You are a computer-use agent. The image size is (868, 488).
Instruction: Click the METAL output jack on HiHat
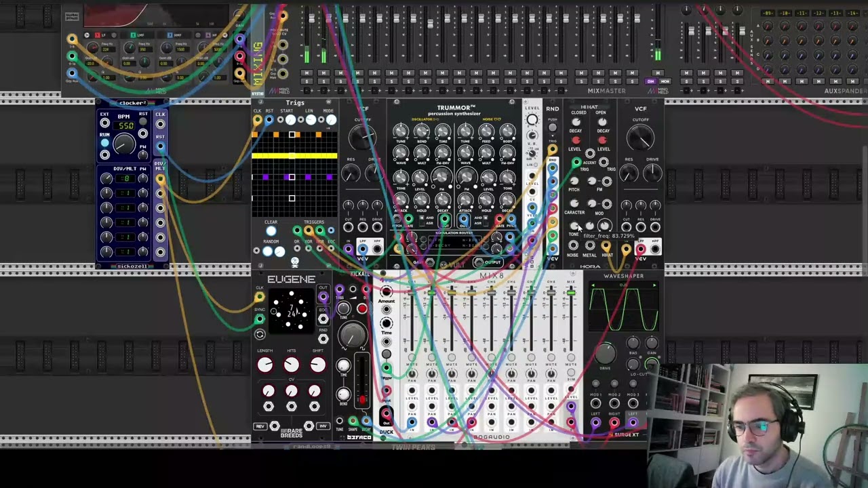[589, 247]
